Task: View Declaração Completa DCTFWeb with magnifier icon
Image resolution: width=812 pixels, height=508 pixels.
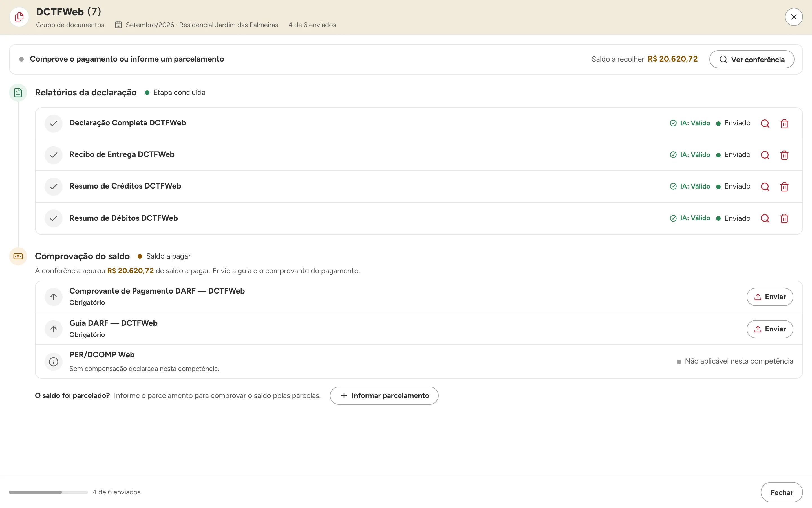Action: coord(765,123)
